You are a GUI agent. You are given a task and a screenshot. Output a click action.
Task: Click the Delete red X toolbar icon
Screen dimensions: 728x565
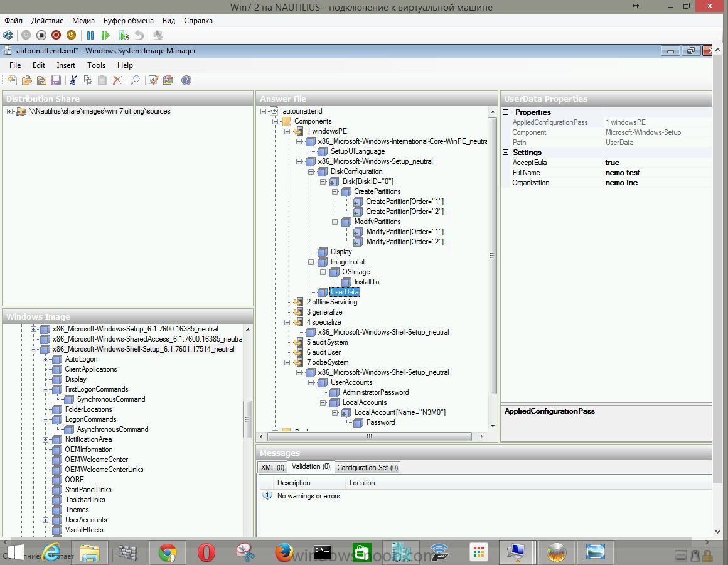coord(117,80)
